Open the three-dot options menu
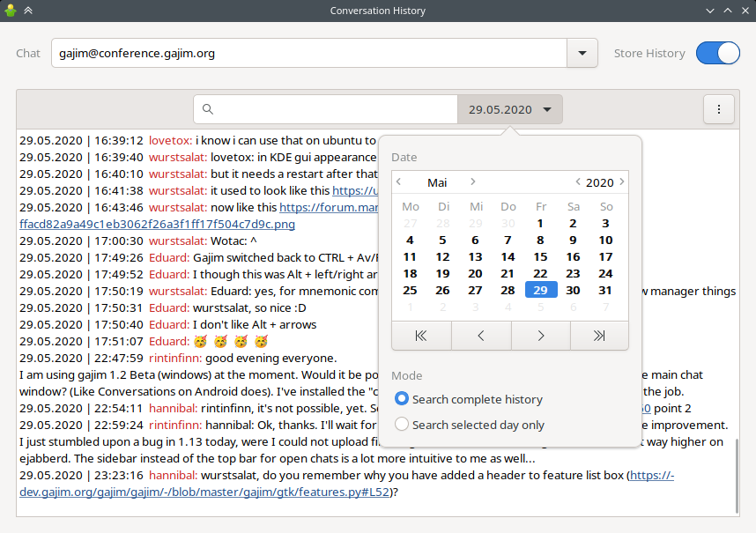The width and height of the screenshot is (756, 533). 718,109
